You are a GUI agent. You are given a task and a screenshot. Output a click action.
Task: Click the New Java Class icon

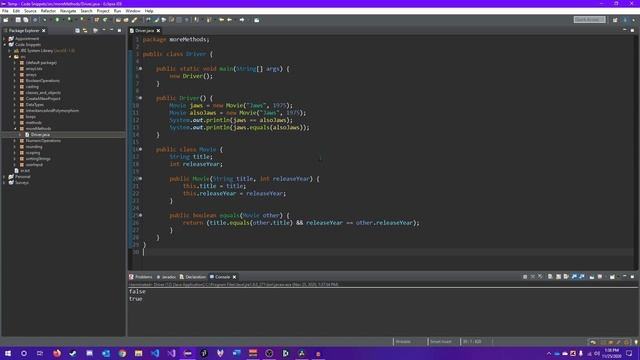click(105, 20)
